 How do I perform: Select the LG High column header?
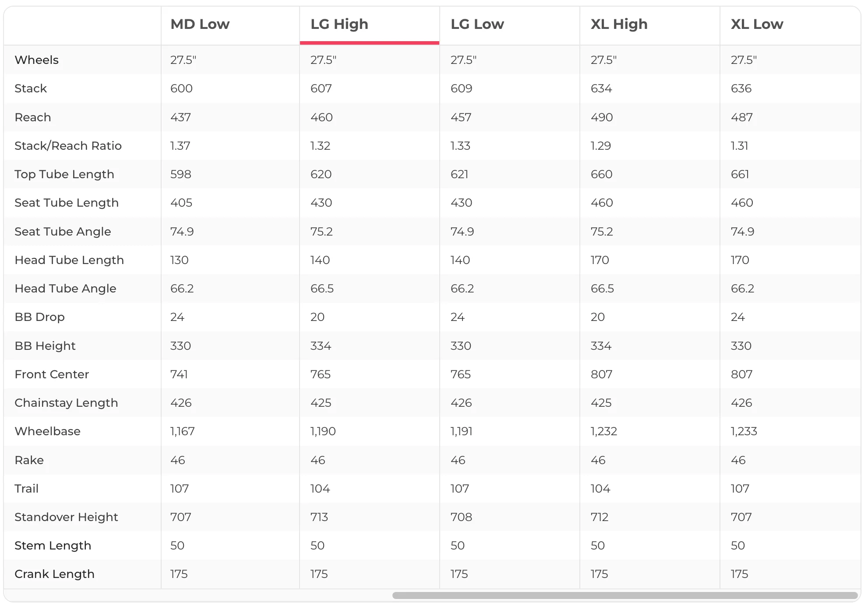[x=339, y=24]
